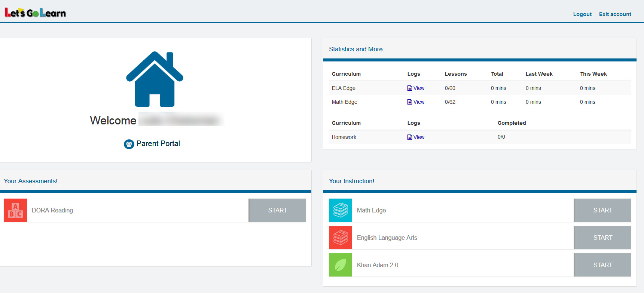View logs for ELA Edge
This screenshot has width=644, height=293.
click(x=419, y=88)
